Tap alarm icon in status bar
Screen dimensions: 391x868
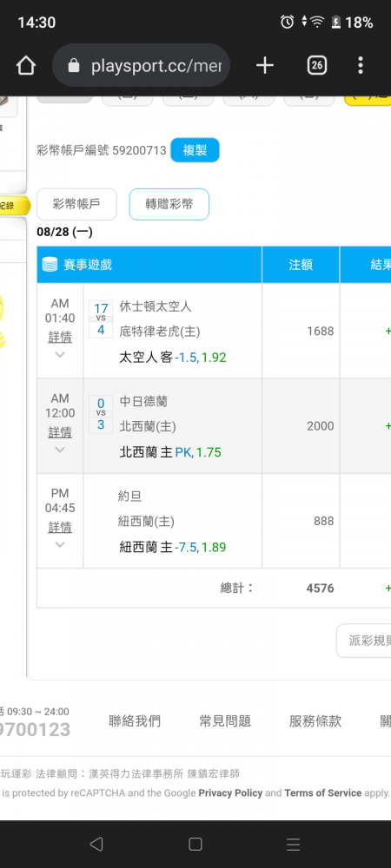click(287, 23)
